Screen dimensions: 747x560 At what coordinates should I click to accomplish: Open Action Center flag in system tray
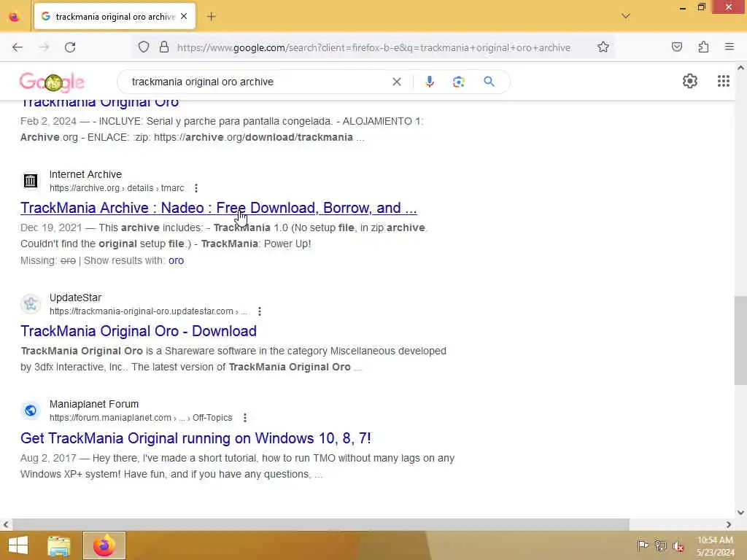(642, 545)
